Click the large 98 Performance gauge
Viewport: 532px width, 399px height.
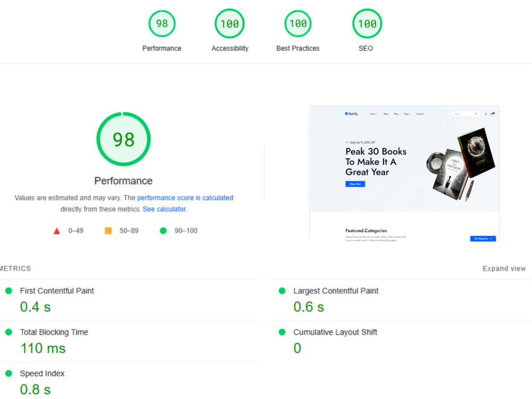click(123, 139)
